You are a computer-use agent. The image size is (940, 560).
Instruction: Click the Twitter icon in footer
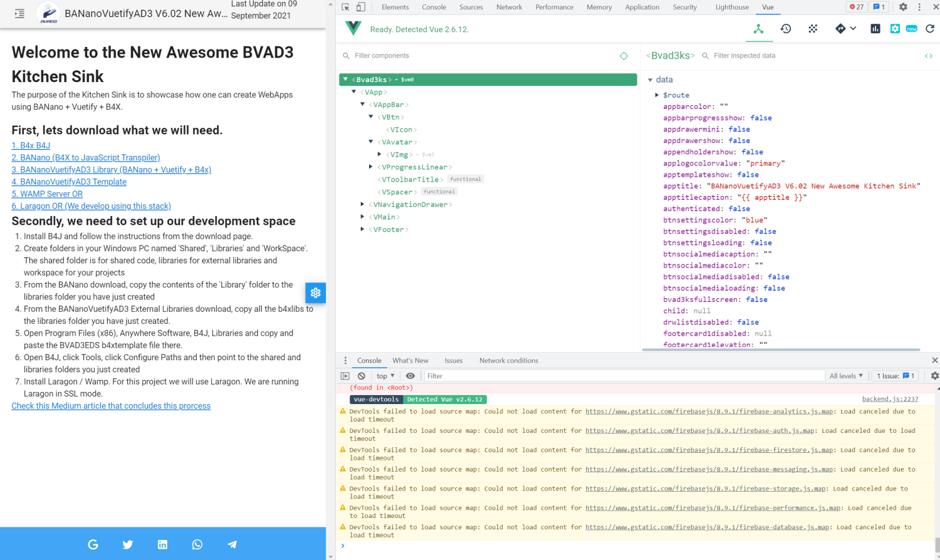(x=128, y=544)
